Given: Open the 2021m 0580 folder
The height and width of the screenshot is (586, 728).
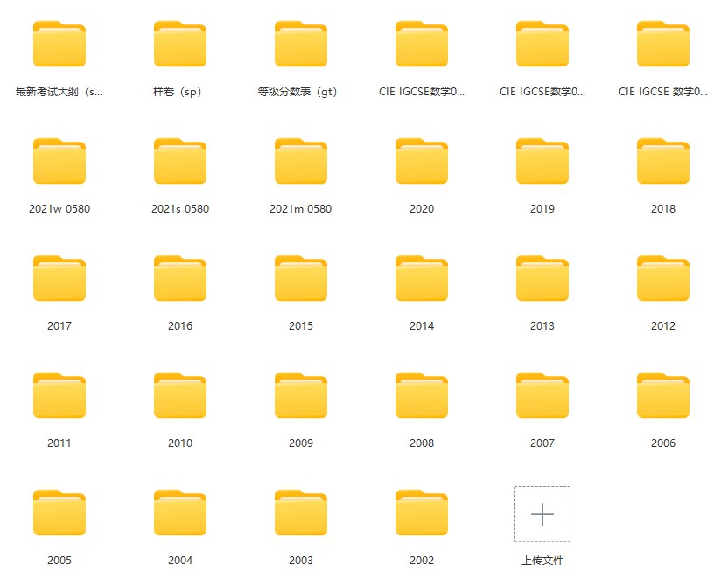Looking at the screenshot, I should point(301,161).
